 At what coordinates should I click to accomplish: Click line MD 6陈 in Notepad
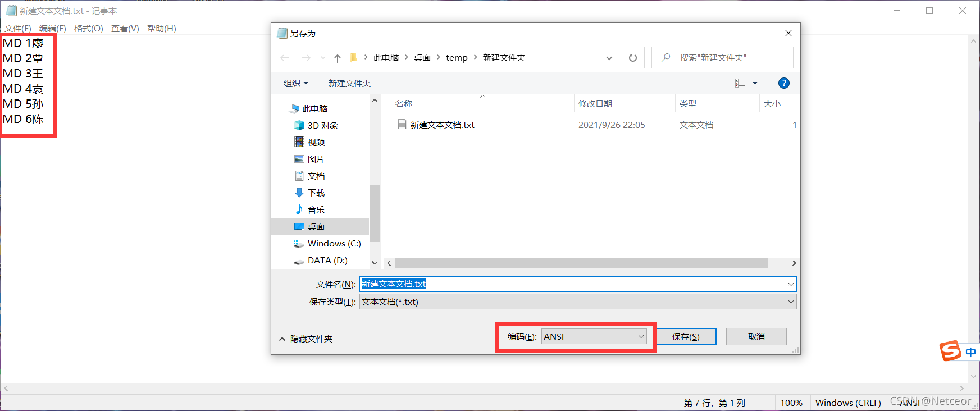(23, 119)
